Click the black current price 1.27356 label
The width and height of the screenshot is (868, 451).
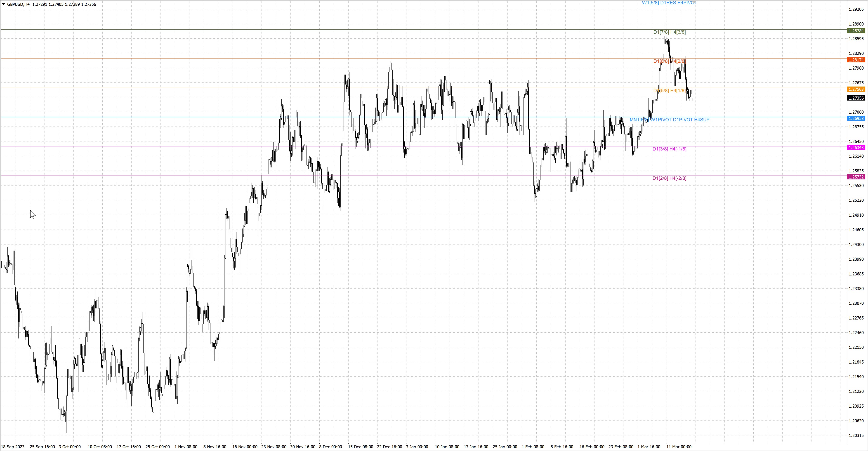coord(856,98)
